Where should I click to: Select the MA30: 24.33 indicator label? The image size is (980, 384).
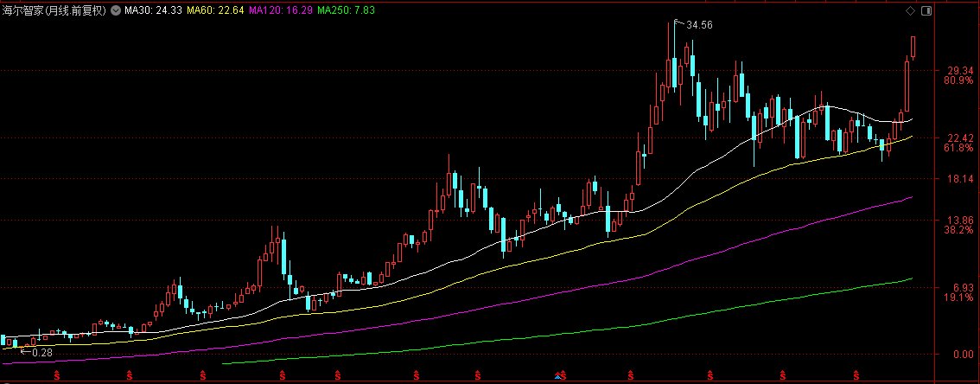(x=152, y=10)
